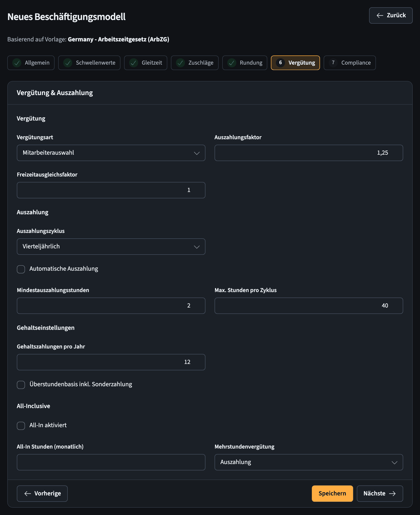The width and height of the screenshot is (420, 515).
Task: Select the Vergütung step tab
Action: click(x=295, y=63)
